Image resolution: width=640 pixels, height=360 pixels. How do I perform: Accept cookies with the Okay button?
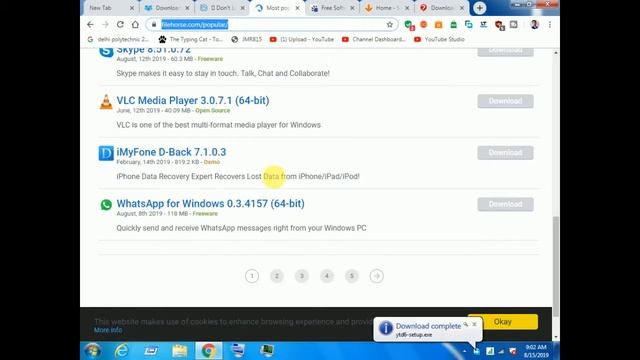tap(503, 322)
